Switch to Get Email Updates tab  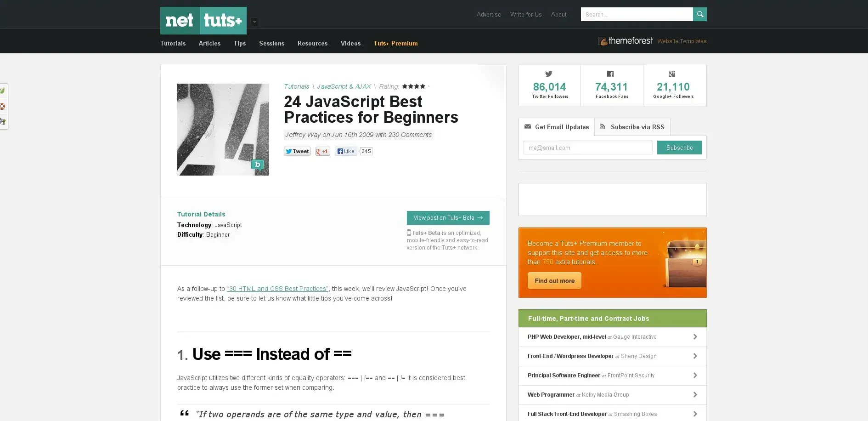click(557, 127)
